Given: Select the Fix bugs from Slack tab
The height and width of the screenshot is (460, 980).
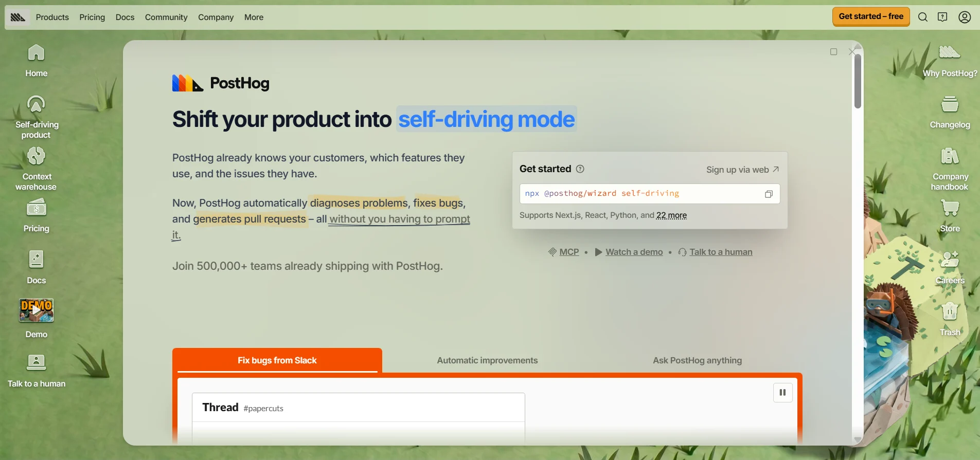Looking at the screenshot, I should pos(277,360).
